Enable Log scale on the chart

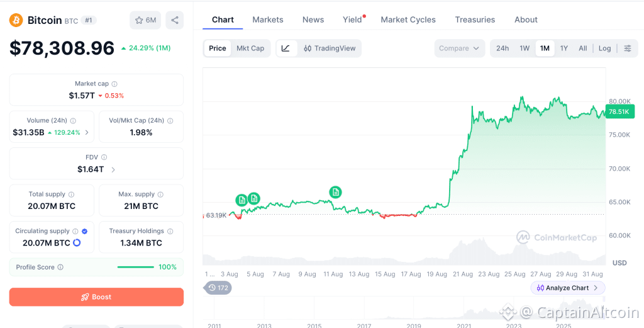tap(604, 48)
